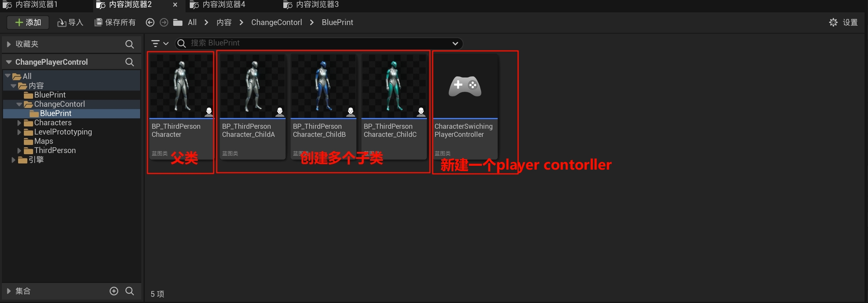Expand the ThirdPerson folder arrow
Screen dimensions: 868x303
pyautogui.click(x=19, y=150)
